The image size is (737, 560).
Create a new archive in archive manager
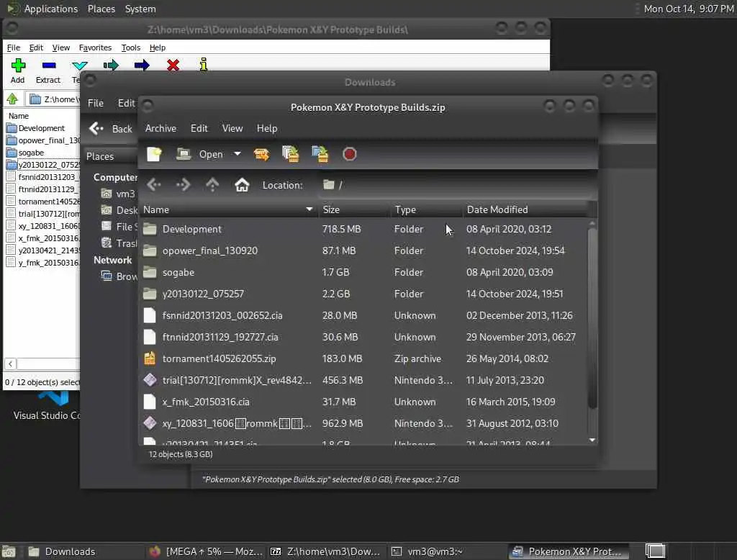(x=154, y=154)
